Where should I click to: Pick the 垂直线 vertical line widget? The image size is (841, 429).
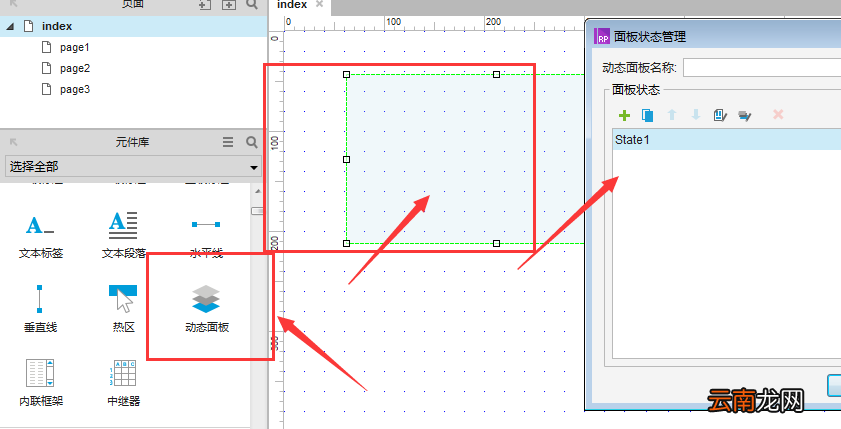point(40,309)
